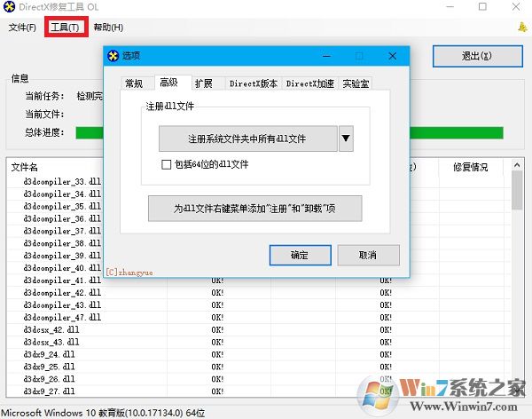Switch to the DirectX版本 tab
The height and width of the screenshot is (419, 532).
(254, 83)
